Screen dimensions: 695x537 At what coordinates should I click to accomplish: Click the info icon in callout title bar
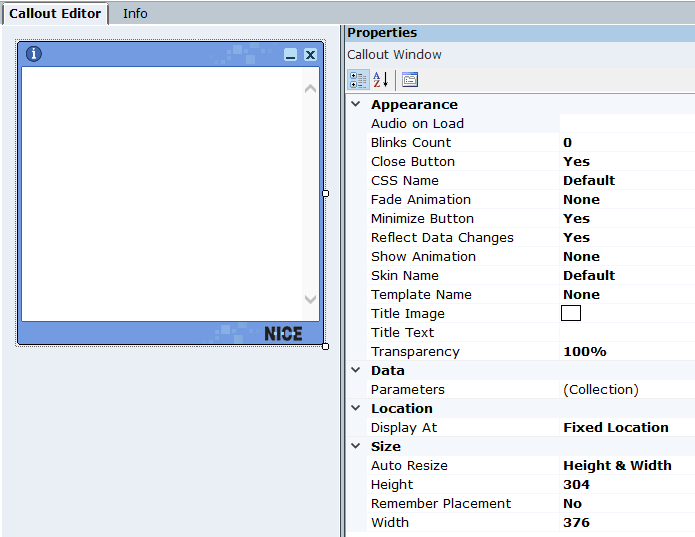(34, 54)
